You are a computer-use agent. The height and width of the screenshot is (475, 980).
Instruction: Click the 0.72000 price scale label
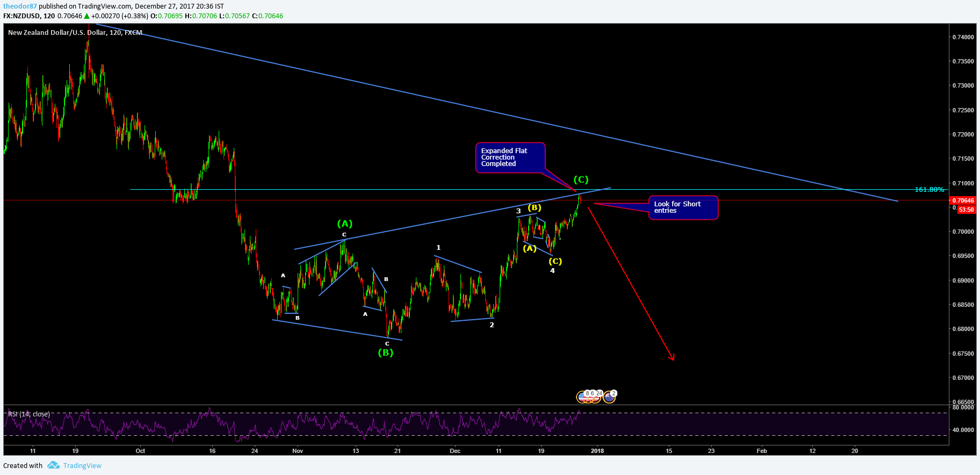tap(963, 134)
